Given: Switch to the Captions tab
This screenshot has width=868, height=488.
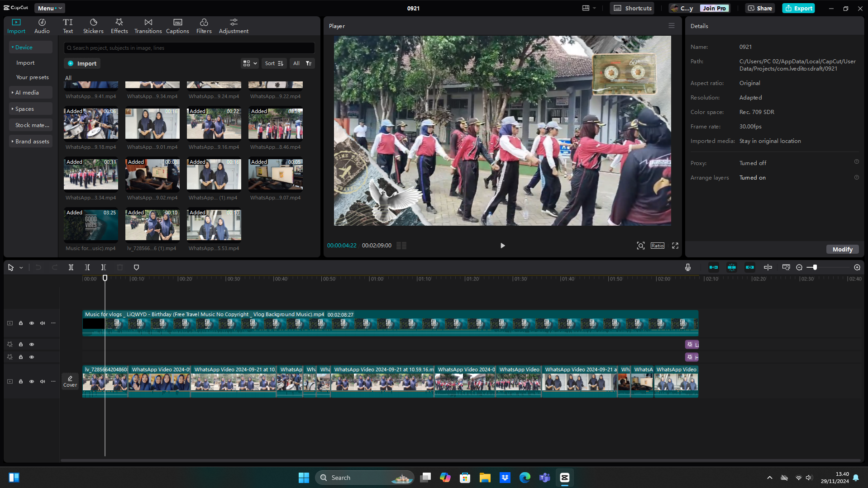Looking at the screenshot, I should pos(177,26).
